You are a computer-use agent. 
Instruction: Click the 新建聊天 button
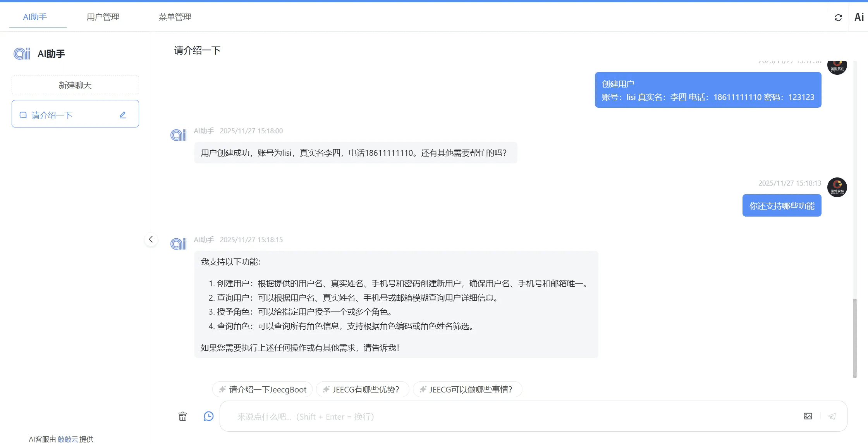[75, 85]
